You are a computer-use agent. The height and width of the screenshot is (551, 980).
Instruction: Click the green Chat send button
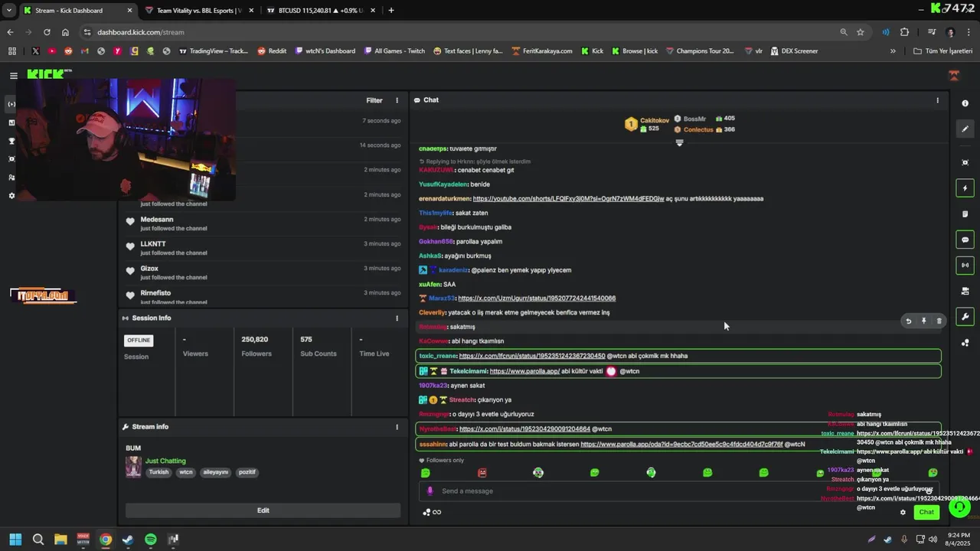point(926,512)
